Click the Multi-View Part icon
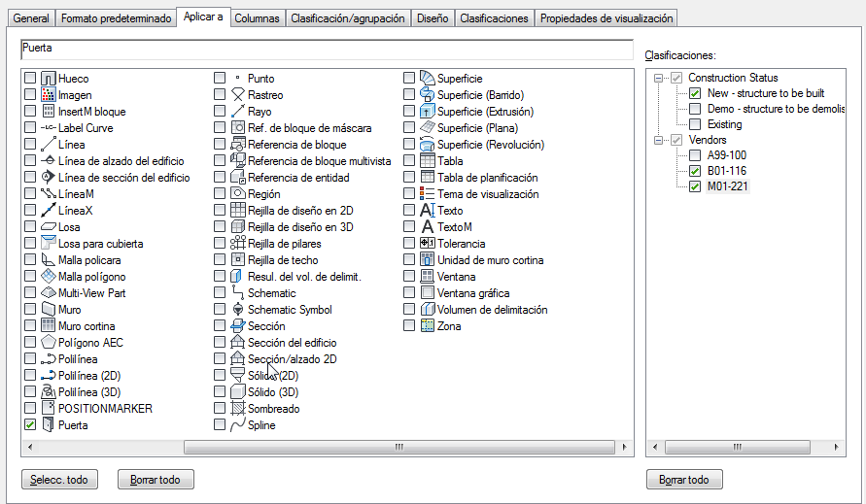 point(49,293)
